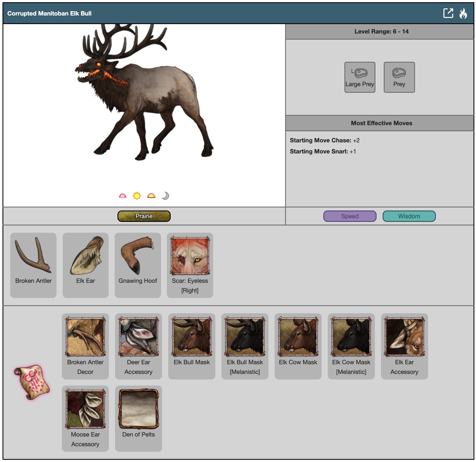Open Scar: Eyeless [Right] item
This screenshot has width=476, height=462.
[190, 265]
